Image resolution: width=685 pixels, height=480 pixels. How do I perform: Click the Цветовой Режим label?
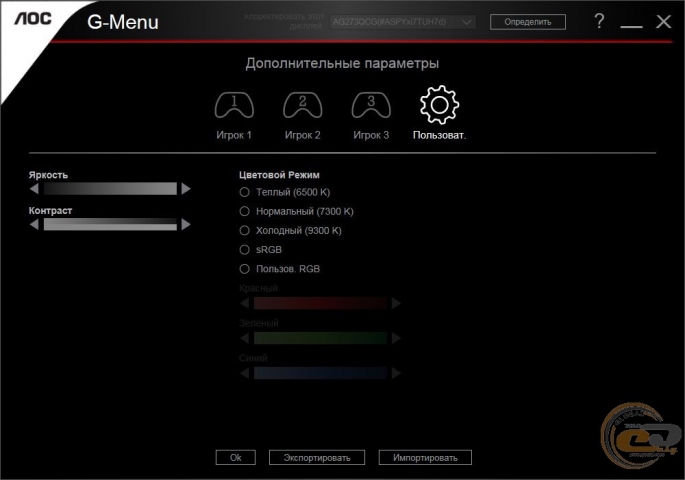click(x=279, y=175)
